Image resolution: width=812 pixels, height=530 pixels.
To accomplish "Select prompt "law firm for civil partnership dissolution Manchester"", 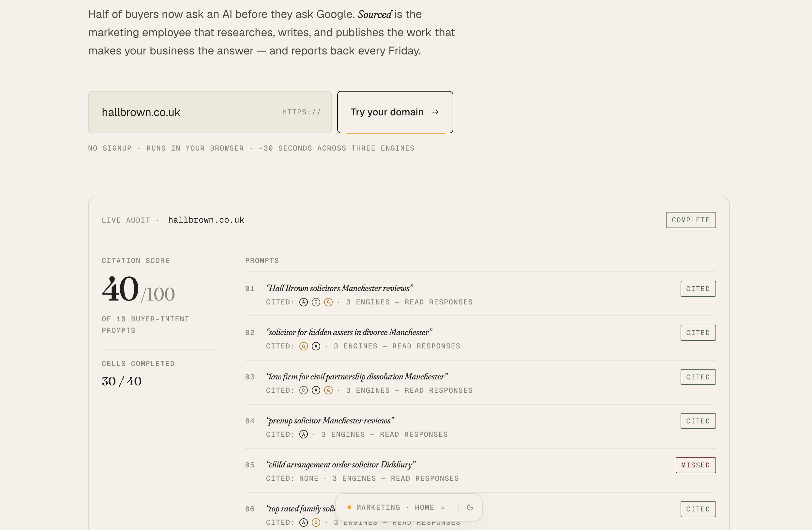I will coord(357,376).
